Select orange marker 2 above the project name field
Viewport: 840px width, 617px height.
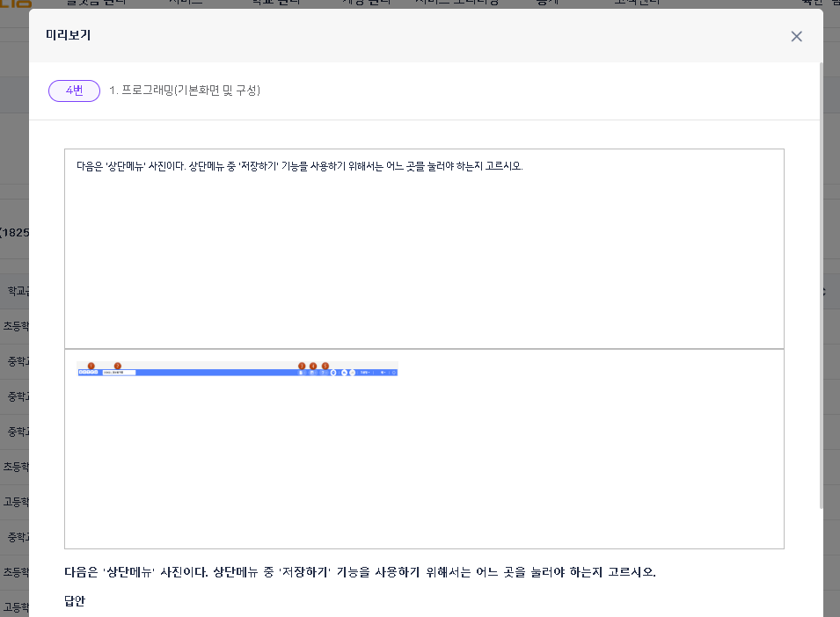click(x=118, y=366)
